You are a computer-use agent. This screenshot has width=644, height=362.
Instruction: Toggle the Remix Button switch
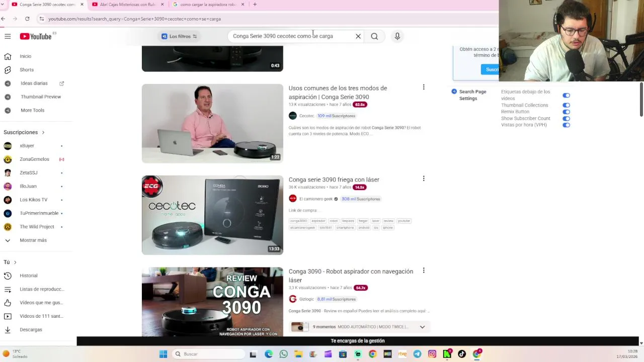(x=566, y=112)
